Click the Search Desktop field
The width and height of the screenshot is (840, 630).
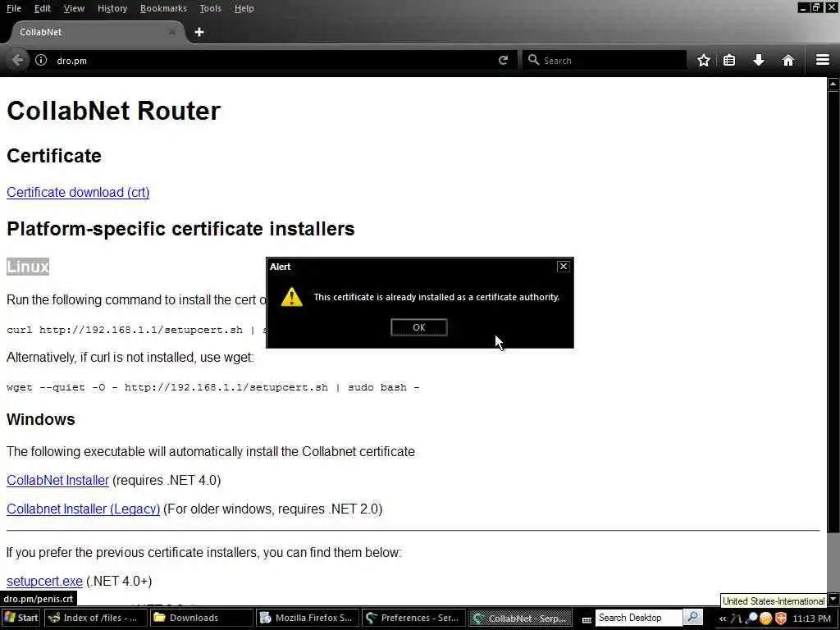638,618
